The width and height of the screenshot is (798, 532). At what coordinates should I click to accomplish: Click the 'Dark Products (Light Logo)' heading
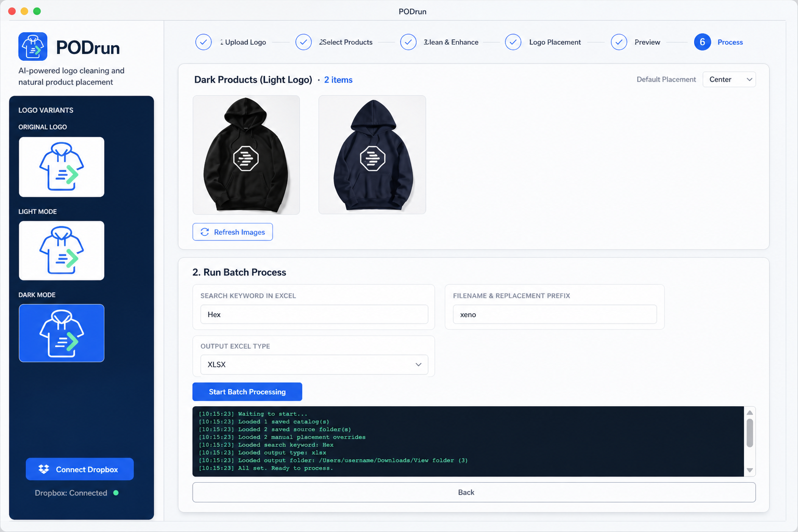253,79
